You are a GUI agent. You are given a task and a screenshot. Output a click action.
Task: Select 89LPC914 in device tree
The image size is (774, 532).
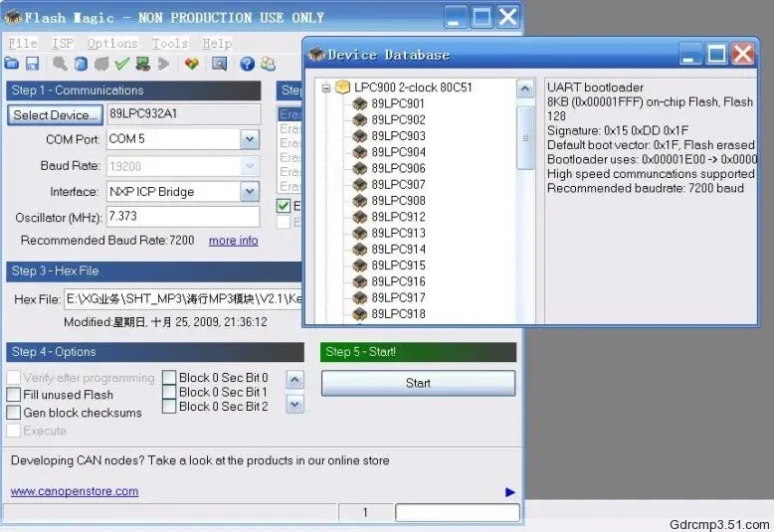(x=398, y=250)
